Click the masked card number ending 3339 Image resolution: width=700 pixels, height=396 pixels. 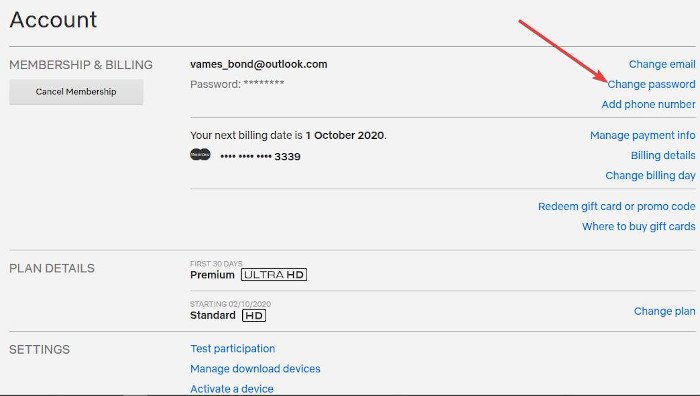point(260,157)
